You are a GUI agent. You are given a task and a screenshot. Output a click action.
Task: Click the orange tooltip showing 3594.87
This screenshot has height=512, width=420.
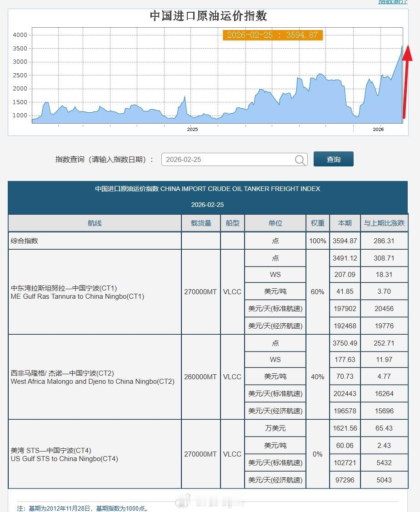272,35
